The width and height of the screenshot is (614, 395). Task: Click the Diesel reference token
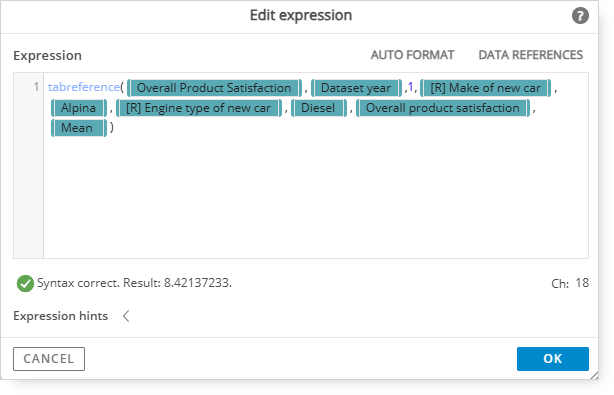pos(318,108)
